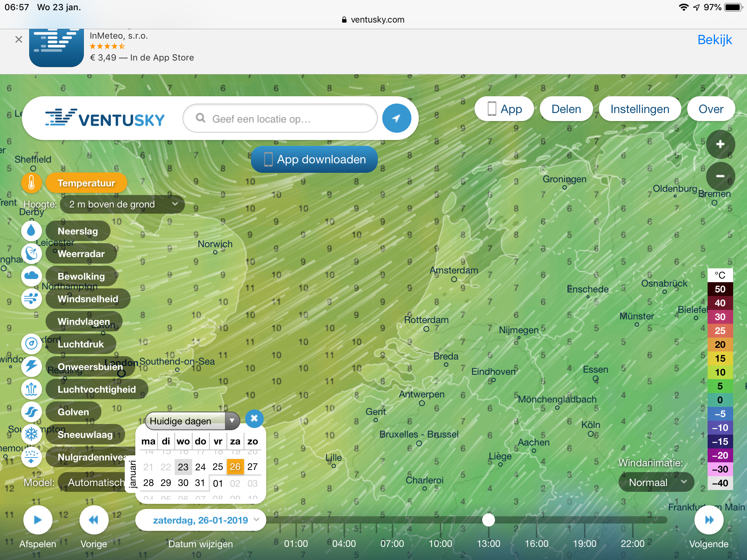Expand the date selector 'zaterdag, 26-01-2019'

[x=201, y=520]
